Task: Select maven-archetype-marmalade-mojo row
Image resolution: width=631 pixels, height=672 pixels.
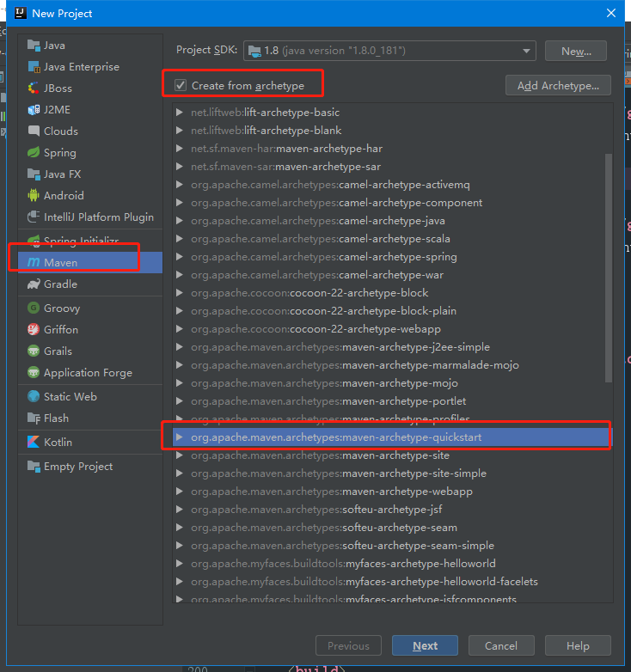Action: (393, 364)
